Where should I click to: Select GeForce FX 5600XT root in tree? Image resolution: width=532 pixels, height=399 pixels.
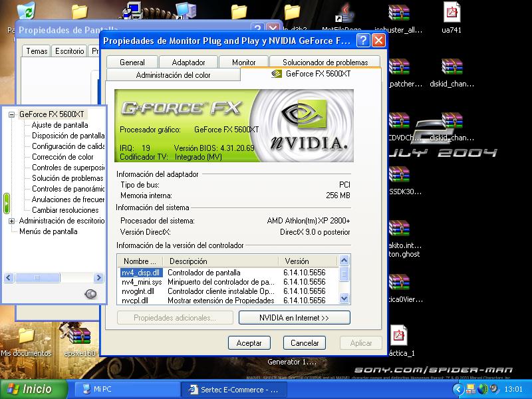[x=52, y=114]
